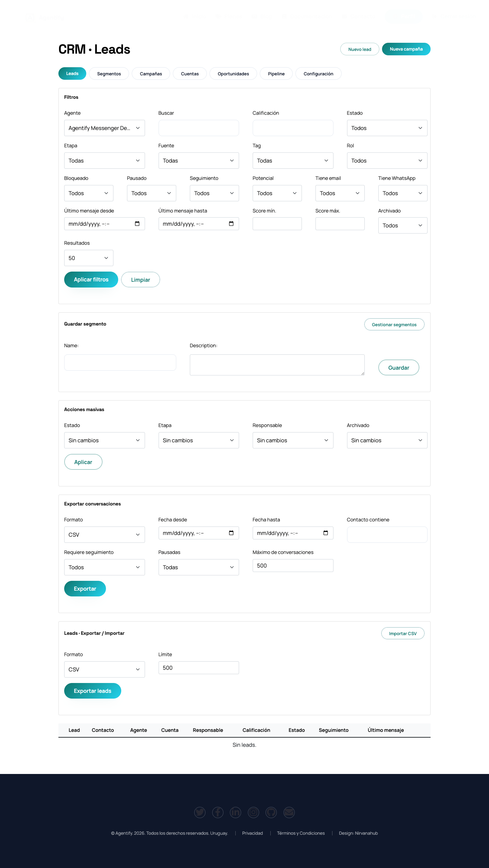Open the LinkedIn footer icon
Image resolution: width=489 pixels, height=868 pixels.
(235, 812)
